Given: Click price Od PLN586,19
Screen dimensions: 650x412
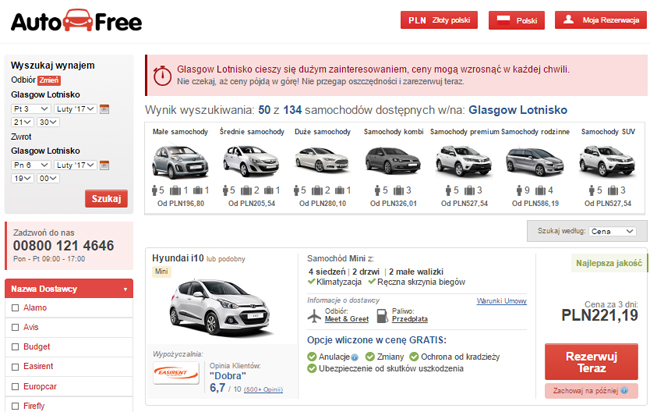Looking at the screenshot, I should click(x=535, y=204).
